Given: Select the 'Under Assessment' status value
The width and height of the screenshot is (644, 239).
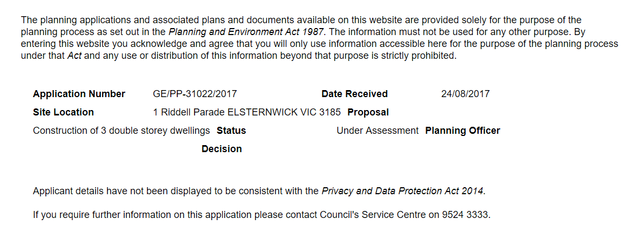Looking at the screenshot, I should click(377, 131).
